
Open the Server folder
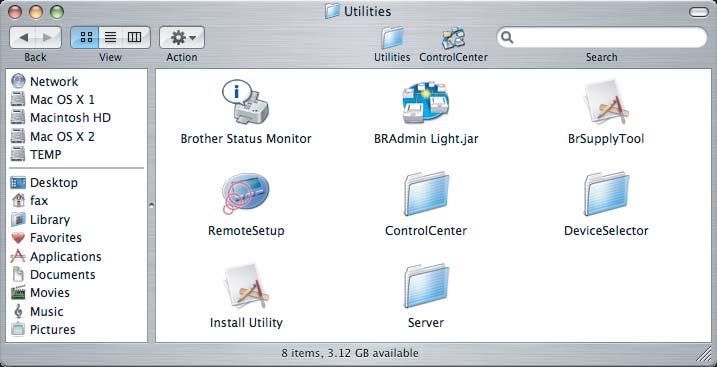426,286
